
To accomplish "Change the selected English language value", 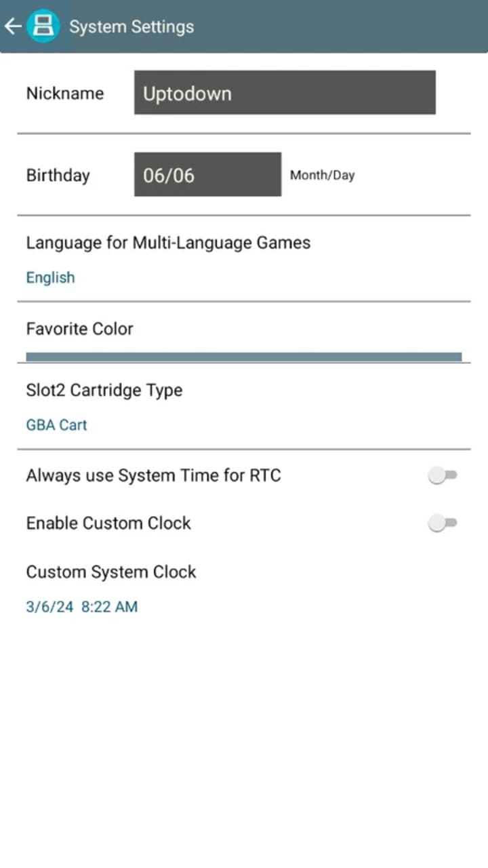I will (50, 277).
